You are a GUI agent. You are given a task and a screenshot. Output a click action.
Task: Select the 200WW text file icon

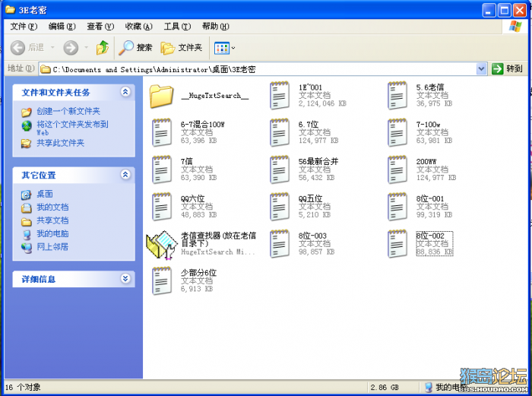tap(397, 169)
